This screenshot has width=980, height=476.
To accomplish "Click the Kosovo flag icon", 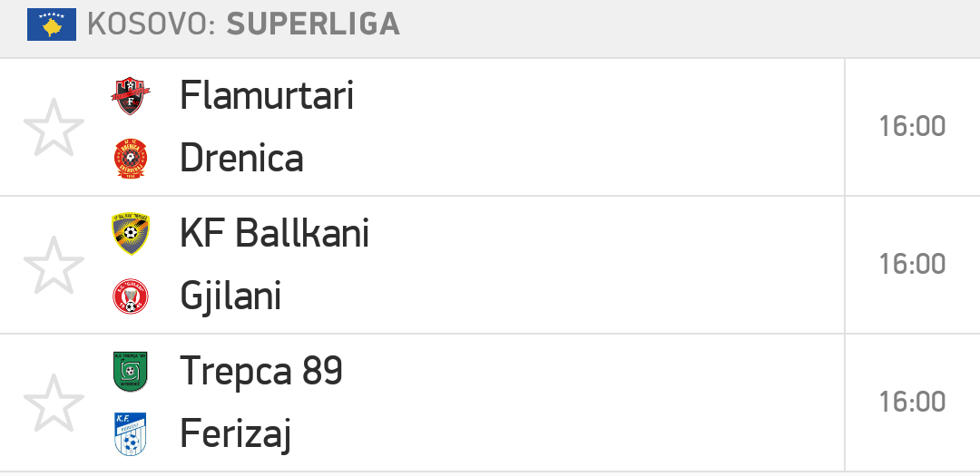I will [x=52, y=24].
